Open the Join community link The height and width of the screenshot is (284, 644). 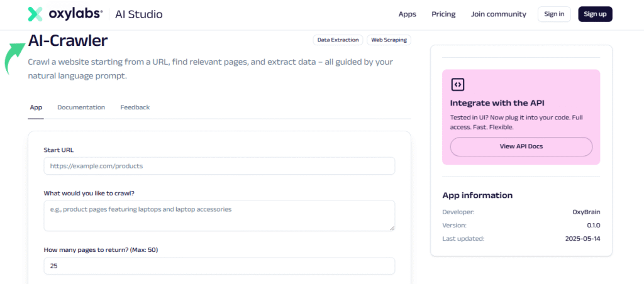pyautogui.click(x=498, y=14)
